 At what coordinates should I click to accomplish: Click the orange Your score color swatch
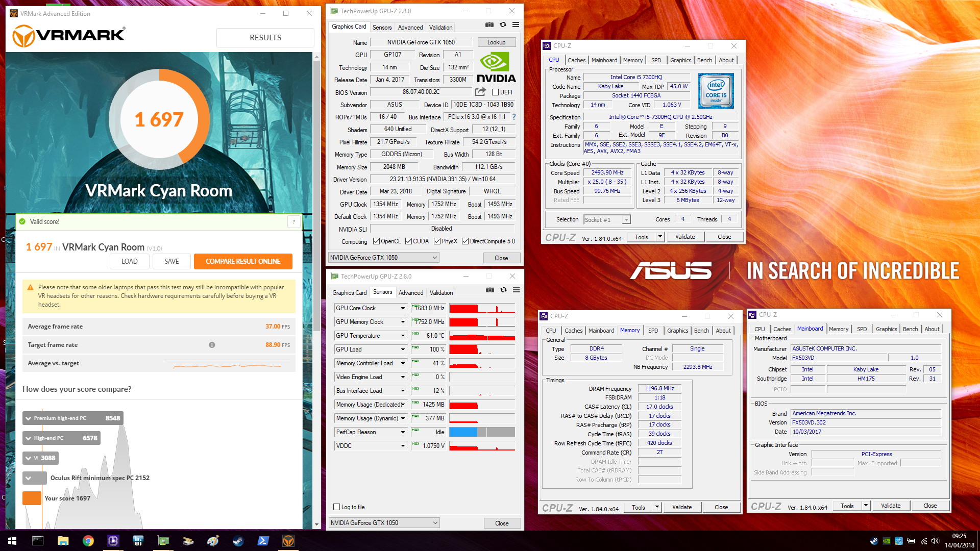pyautogui.click(x=32, y=498)
